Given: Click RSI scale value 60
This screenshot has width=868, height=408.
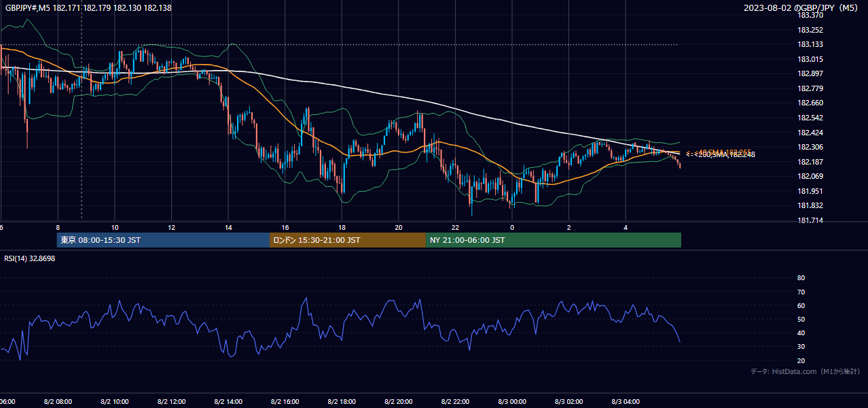Looking at the screenshot, I should click(x=801, y=305).
